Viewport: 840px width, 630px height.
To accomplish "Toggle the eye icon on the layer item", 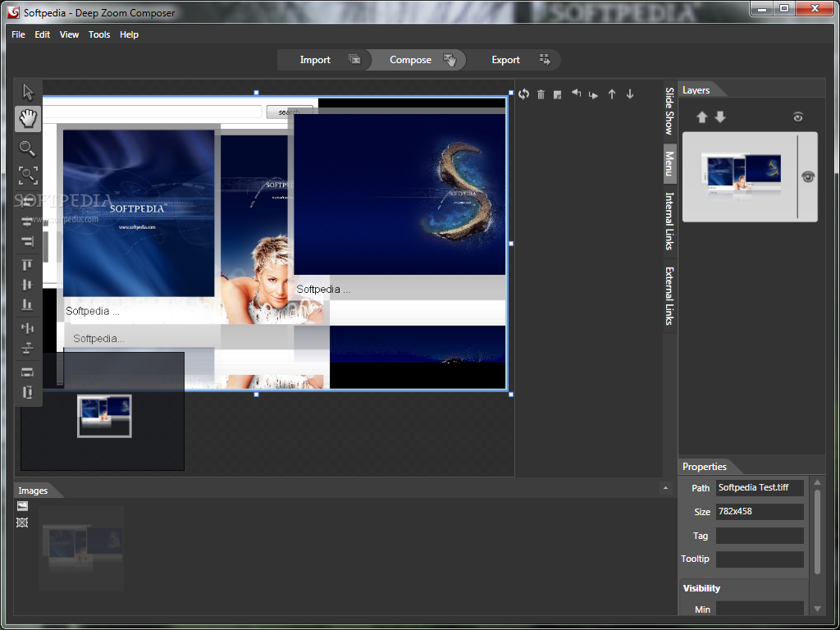I will point(808,177).
